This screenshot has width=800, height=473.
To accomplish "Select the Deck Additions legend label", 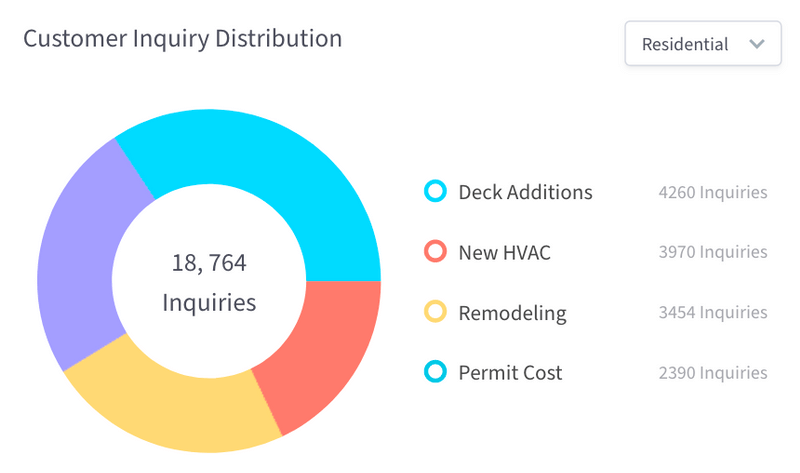I will point(525,192).
